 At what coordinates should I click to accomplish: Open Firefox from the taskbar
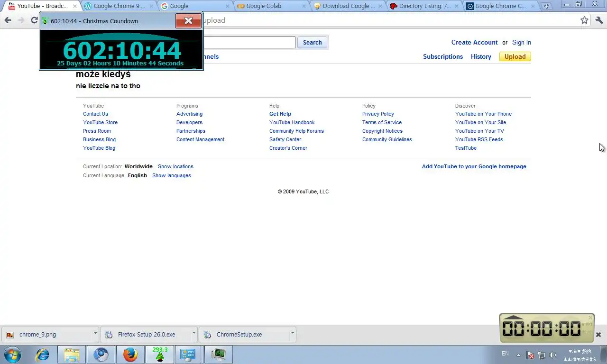pyautogui.click(x=130, y=355)
